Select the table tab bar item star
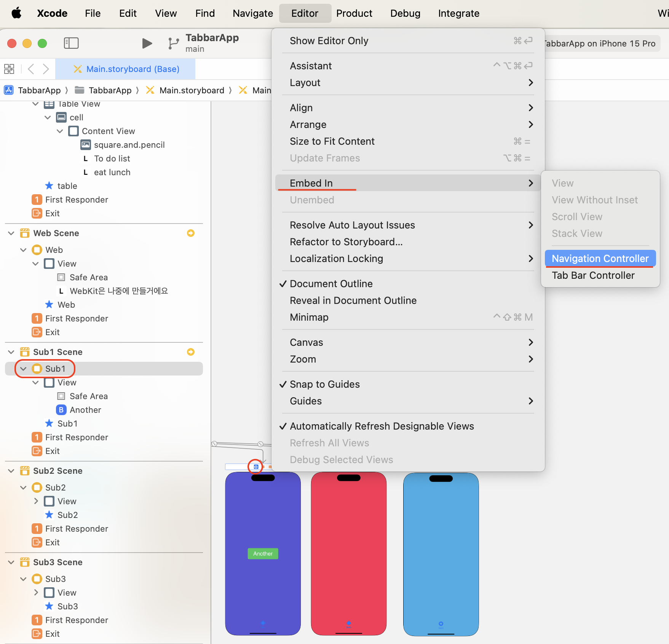Viewport: 669px width, 644px height. (x=49, y=186)
